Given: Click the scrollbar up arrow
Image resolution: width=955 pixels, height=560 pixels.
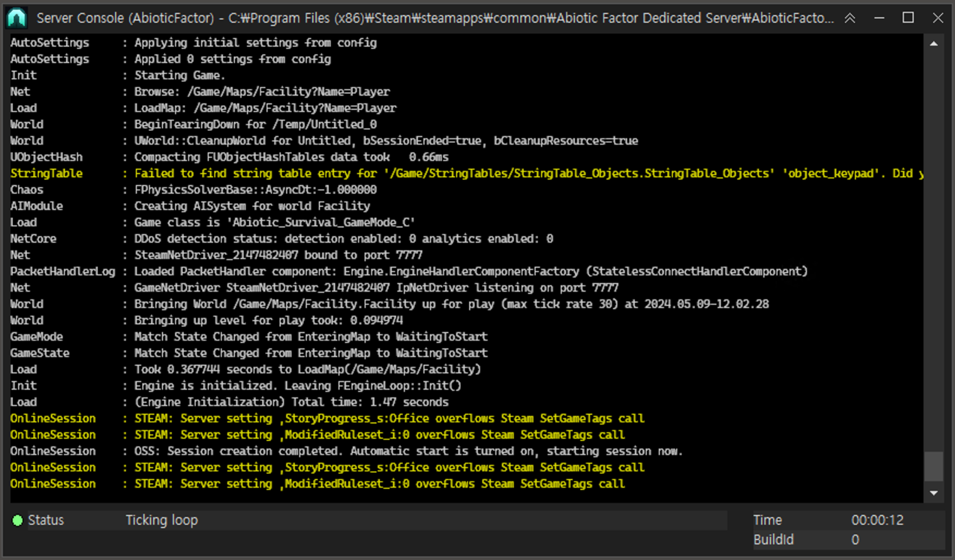Looking at the screenshot, I should pyautogui.click(x=934, y=44).
